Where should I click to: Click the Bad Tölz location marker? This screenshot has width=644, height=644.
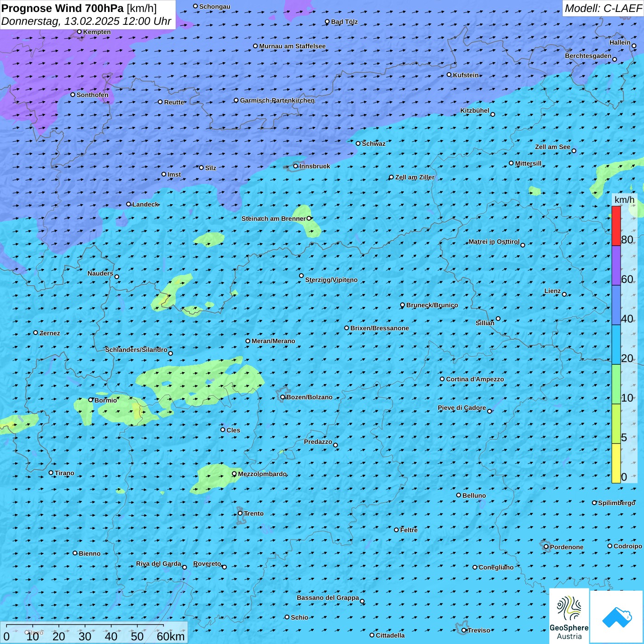tap(327, 22)
